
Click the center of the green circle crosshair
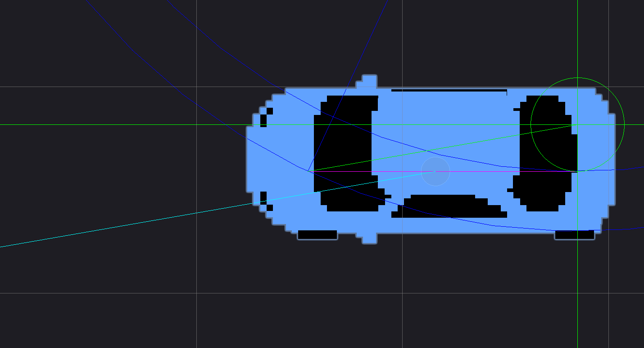pyautogui.click(x=577, y=125)
